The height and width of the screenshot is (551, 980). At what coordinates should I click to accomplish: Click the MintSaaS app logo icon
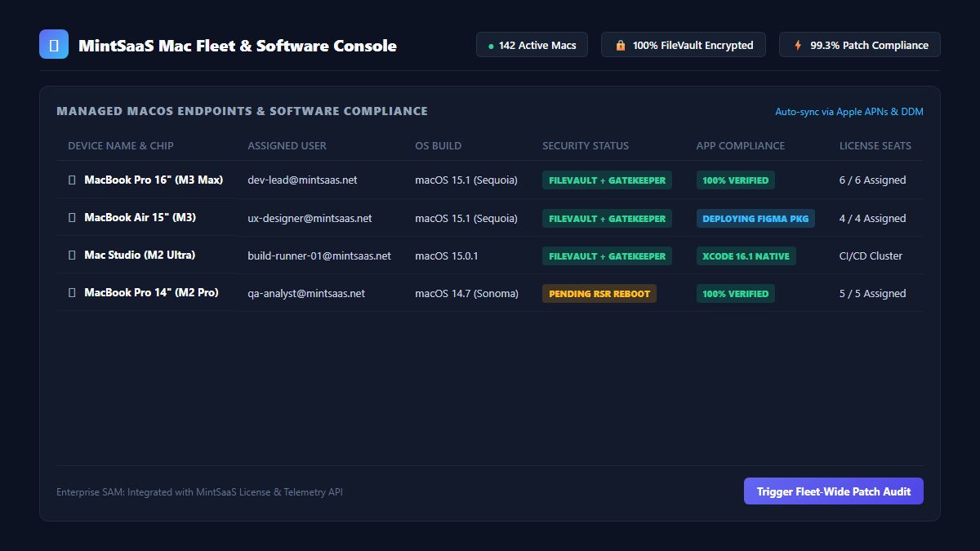[54, 45]
